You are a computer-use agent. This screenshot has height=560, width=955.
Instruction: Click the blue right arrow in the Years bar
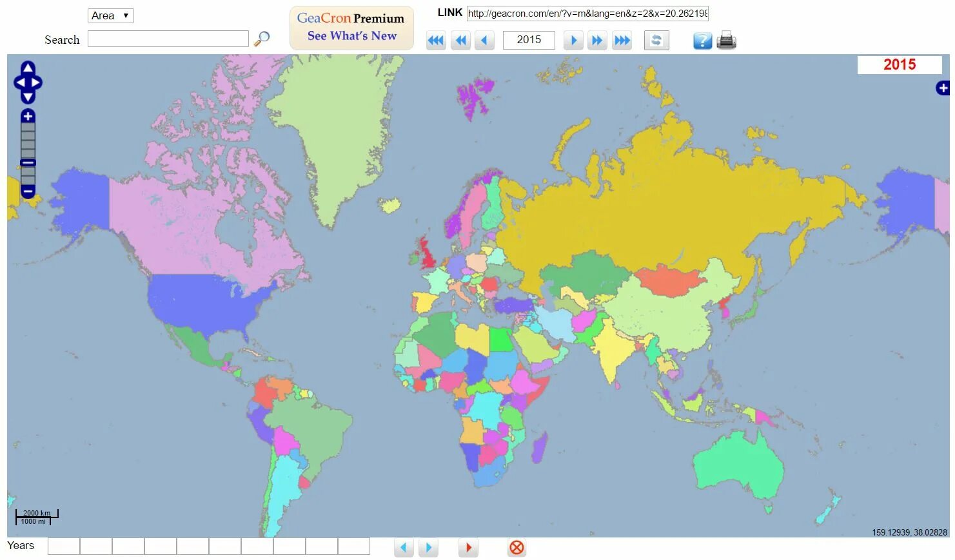(428, 548)
